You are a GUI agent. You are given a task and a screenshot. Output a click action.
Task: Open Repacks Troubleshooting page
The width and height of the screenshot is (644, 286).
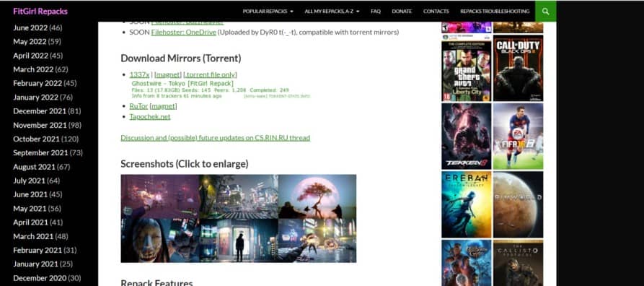coord(495,12)
